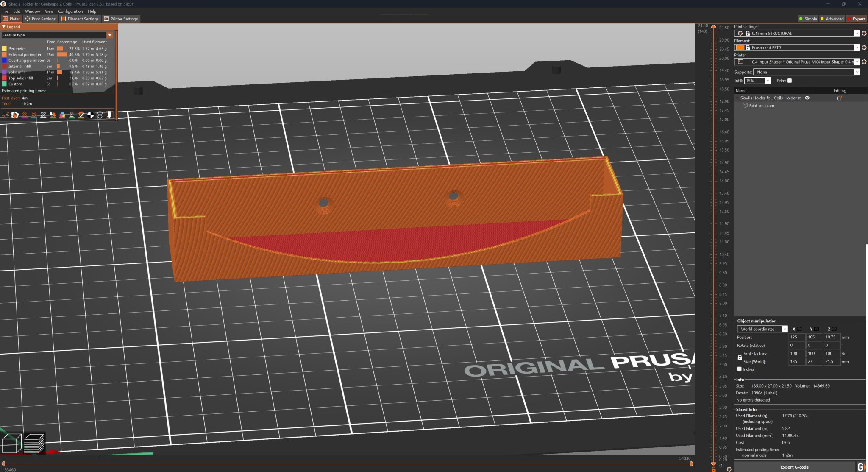
Task: Enable the Brim checkbox
Action: click(x=790, y=81)
